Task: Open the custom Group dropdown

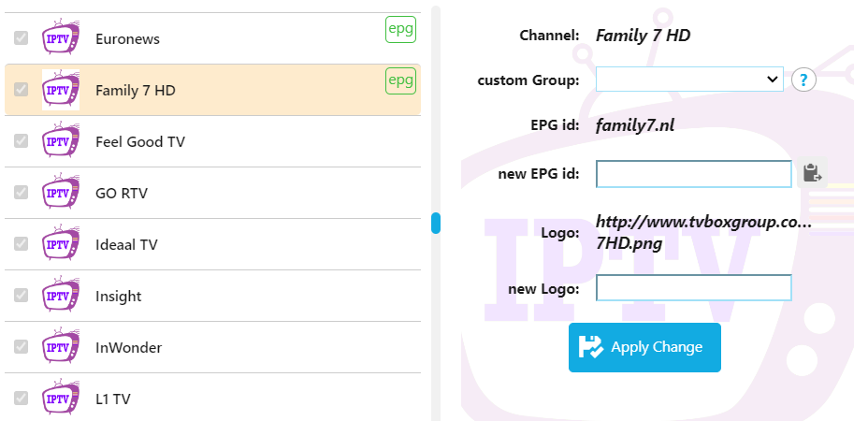Action: (x=689, y=80)
